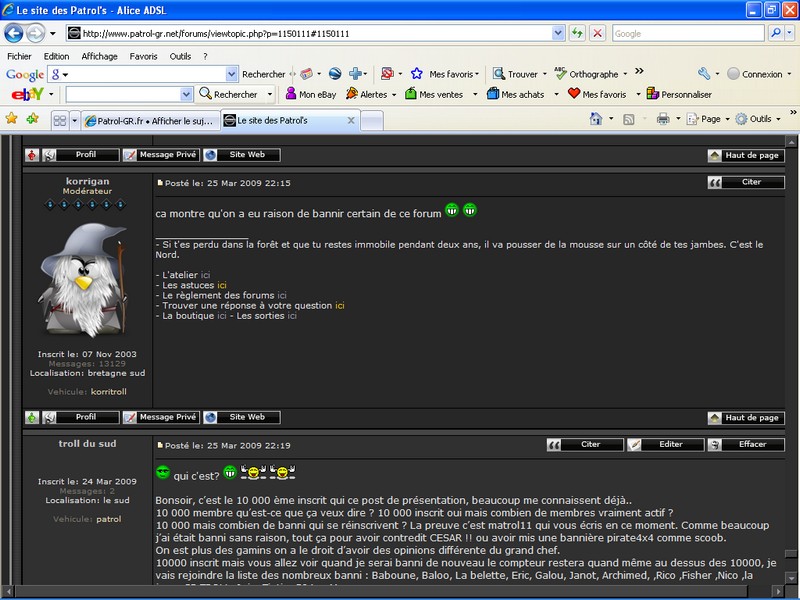Click the eBay logo in toolbar
Image resolution: width=800 pixels, height=600 pixels.
coord(28,94)
